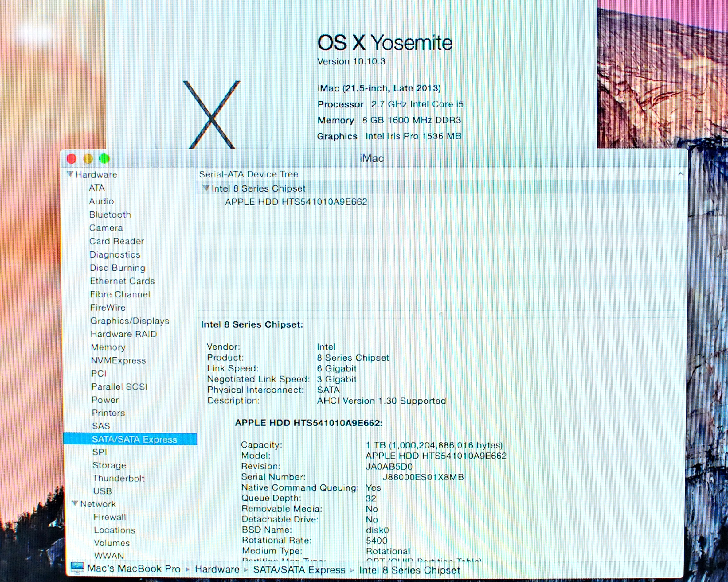Select APPLE HDD HTS541010A9E662 in device tree
The width and height of the screenshot is (728, 582).
tap(296, 202)
